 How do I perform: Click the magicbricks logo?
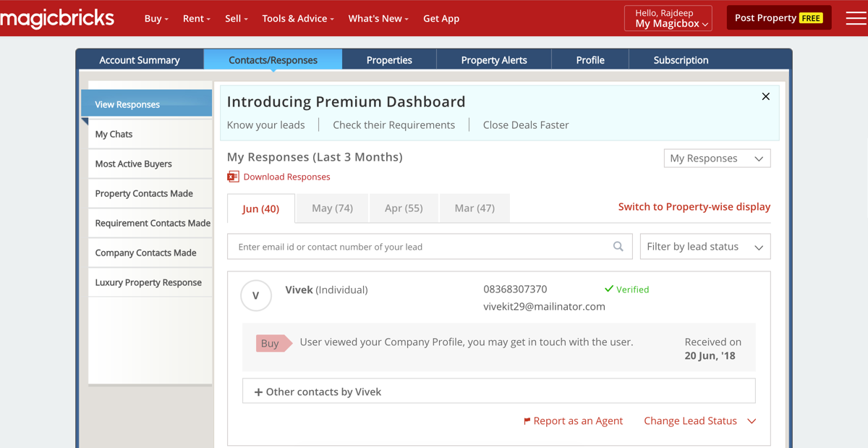click(57, 19)
